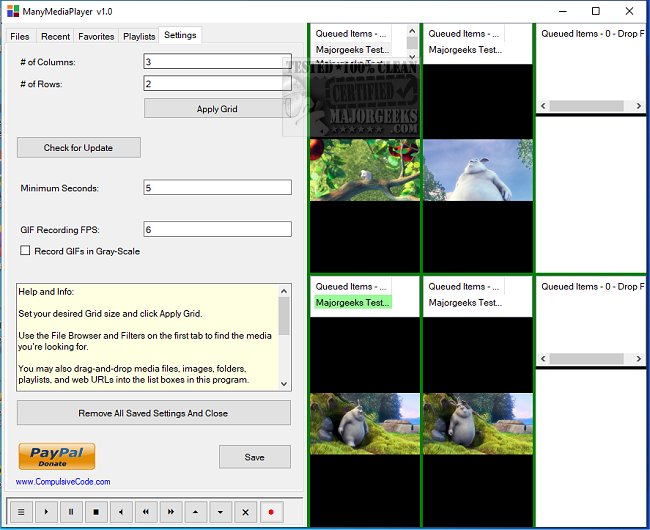Stop playback using the square stop icon
Image resolution: width=650 pixels, height=530 pixels.
(96, 512)
